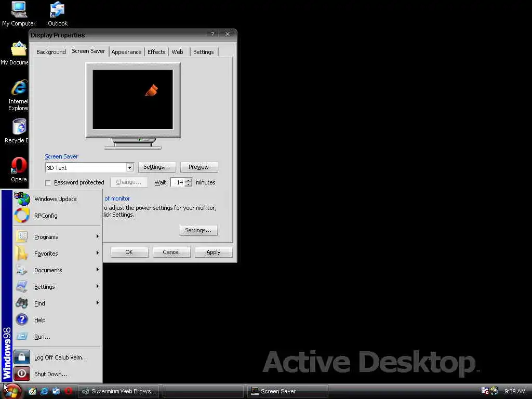Image resolution: width=532 pixels, height=399 pixels.
Task: Click Apply in Display Properties
Action: (x=214, y=252)
